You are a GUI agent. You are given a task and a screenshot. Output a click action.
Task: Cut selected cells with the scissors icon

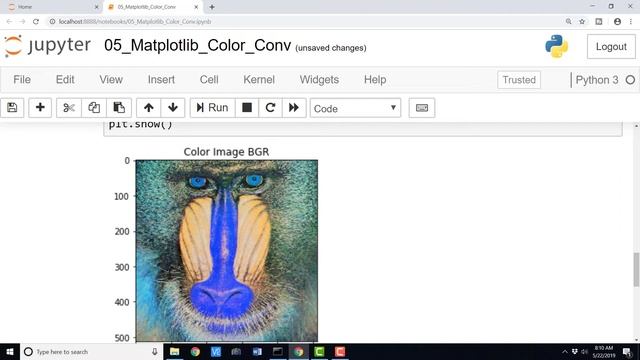(69, 108)
